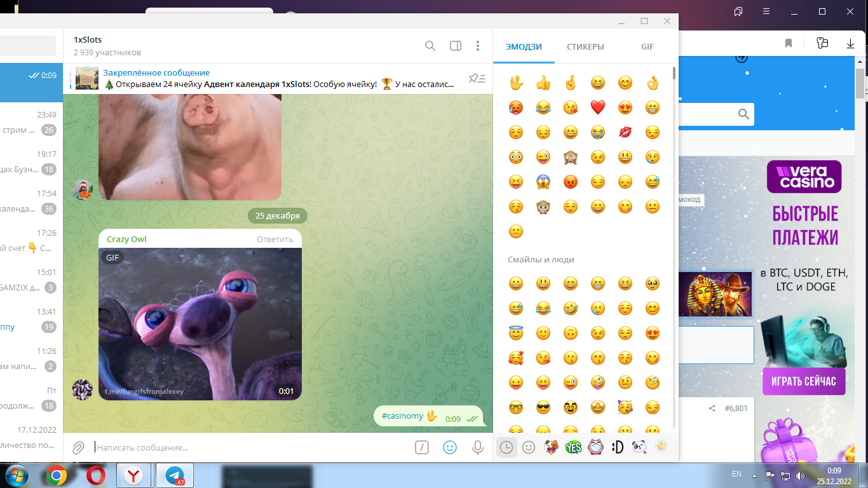This screenshot has height=488, width=868.
Task: Open the browser downloads arrow icon
Action: tap(850, 43)
